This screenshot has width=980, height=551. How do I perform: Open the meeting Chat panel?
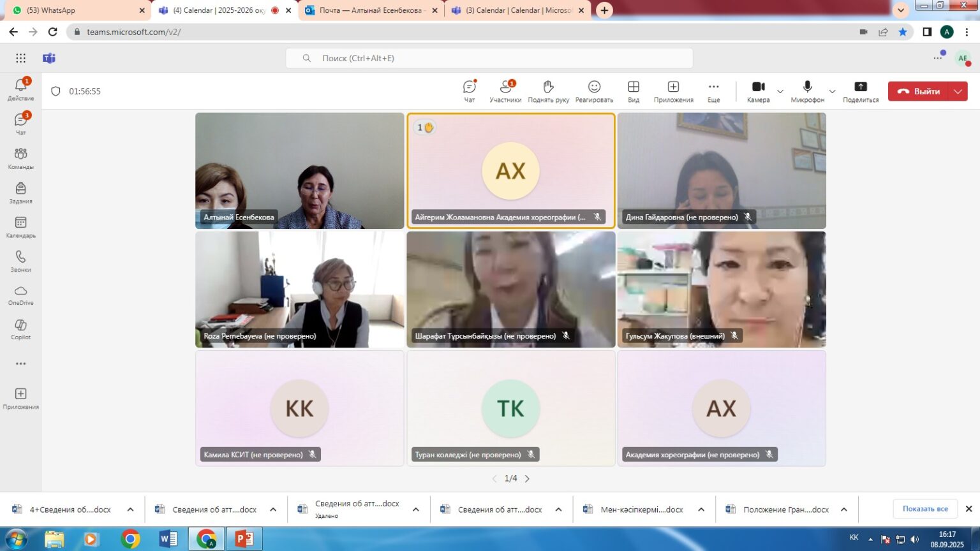tap(470, 91)
